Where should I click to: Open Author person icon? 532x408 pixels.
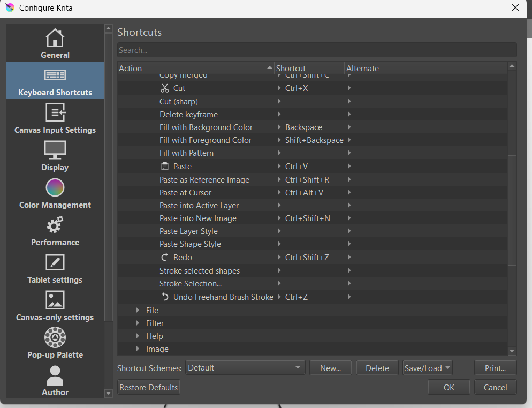tap(55, 375)
